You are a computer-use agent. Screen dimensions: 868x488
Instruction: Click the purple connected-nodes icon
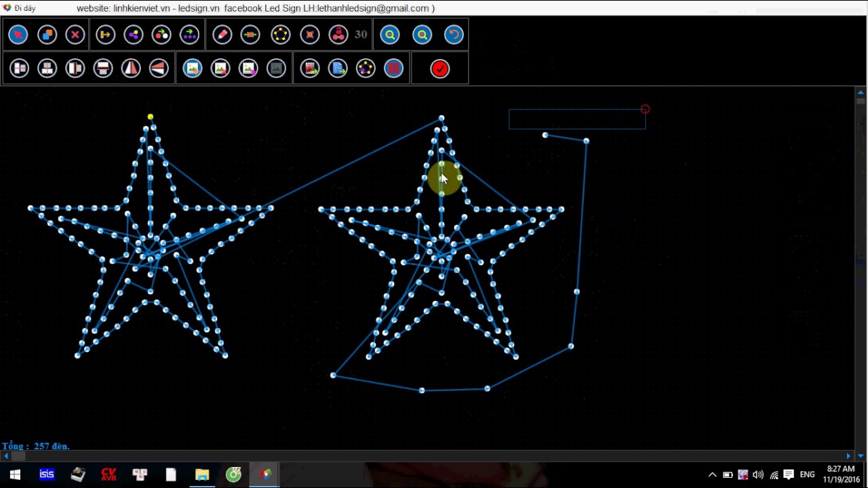[134, 35]
